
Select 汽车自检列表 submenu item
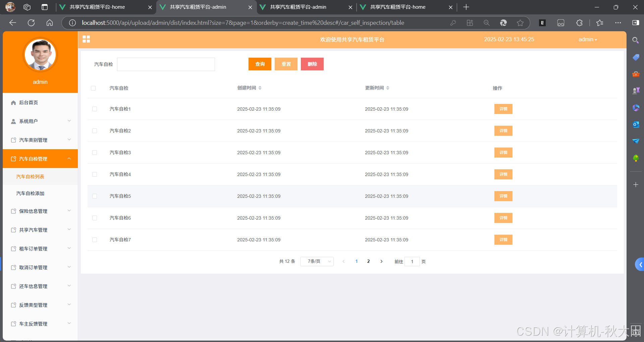coord(40,176)
